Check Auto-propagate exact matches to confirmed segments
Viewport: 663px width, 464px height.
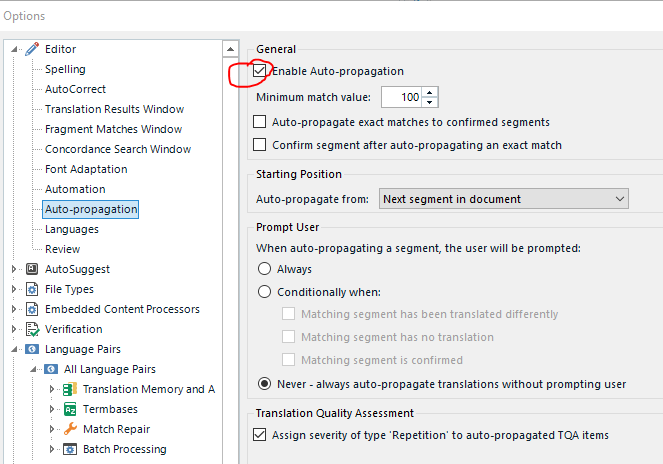coord(259,122)
